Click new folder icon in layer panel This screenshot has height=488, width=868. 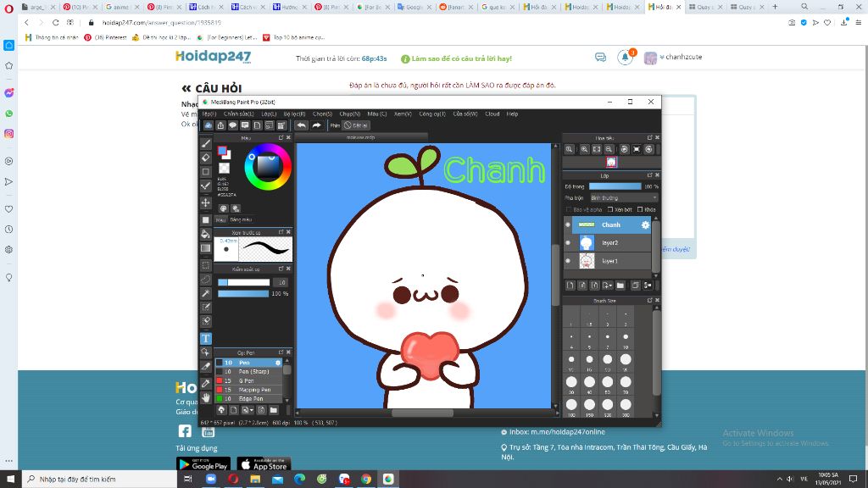(620, 286)
